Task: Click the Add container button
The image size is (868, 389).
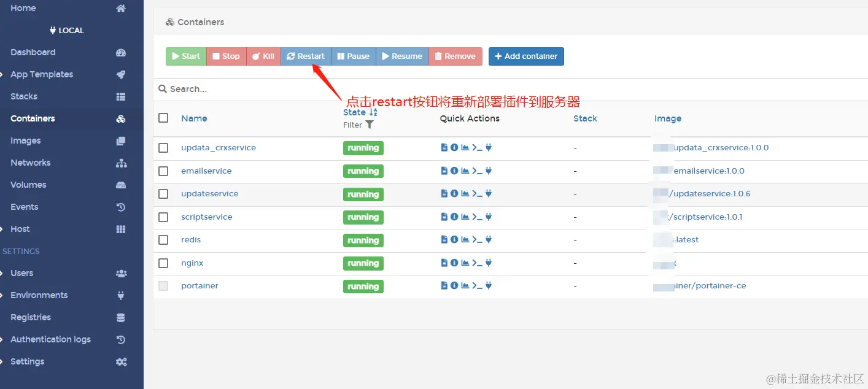Action: [x=526, y=56]
